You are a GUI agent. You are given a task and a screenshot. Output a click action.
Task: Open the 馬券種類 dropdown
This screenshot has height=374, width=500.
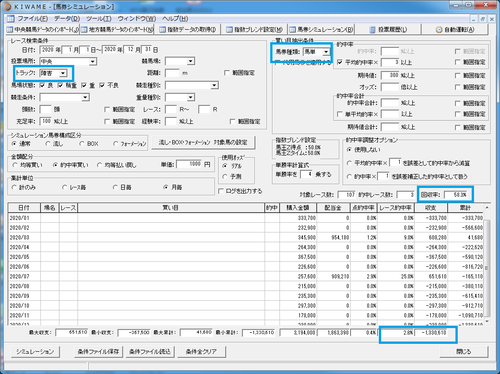click(326, 52)
